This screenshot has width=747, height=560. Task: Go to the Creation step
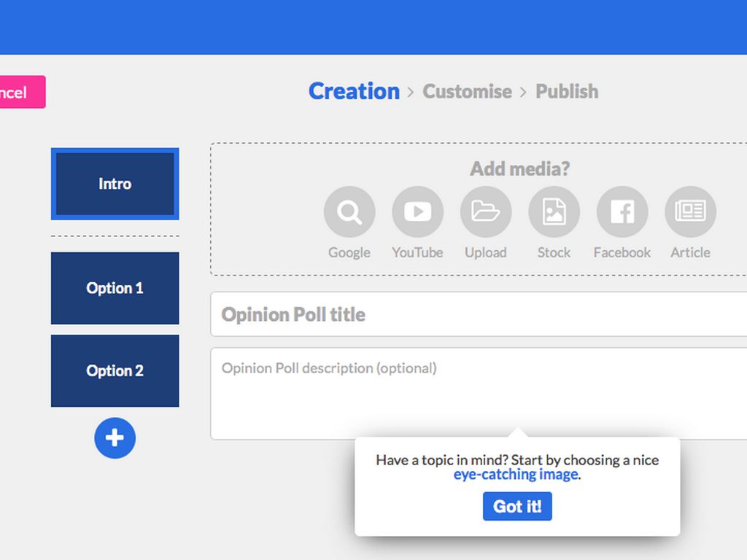354,91
